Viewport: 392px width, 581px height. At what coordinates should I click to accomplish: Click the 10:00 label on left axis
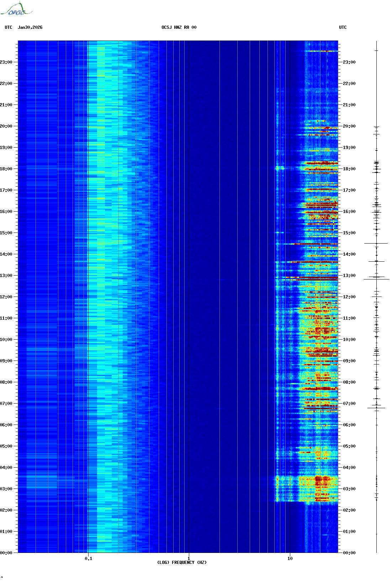click(x=6, y=340)
